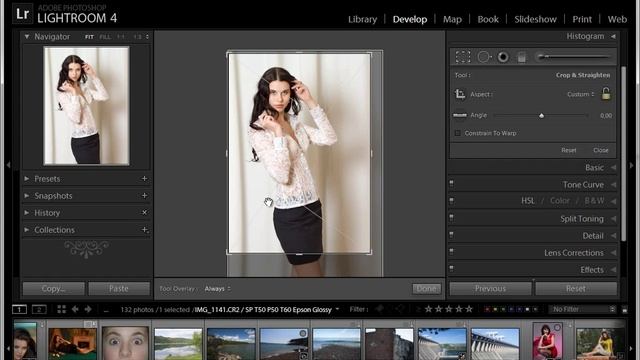
Task: Expand the Snapshots panel
Action: 27,196
